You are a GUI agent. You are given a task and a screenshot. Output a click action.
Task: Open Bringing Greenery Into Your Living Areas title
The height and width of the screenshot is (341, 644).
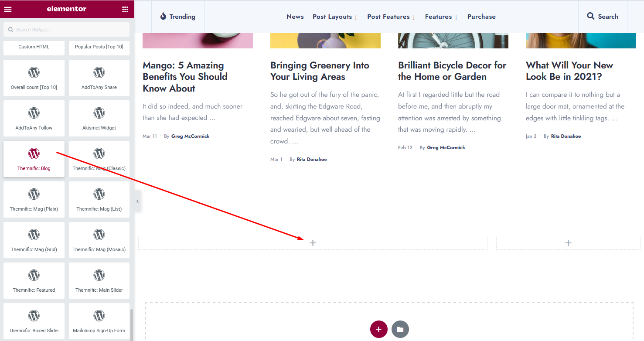pyautogui.click(x=320, y=71)
